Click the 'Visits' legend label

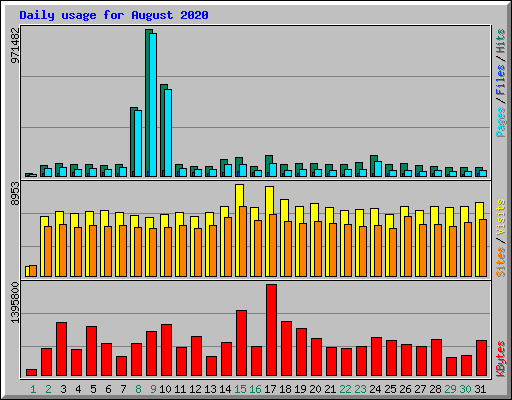pyautogui.click(x=501, y=218)
